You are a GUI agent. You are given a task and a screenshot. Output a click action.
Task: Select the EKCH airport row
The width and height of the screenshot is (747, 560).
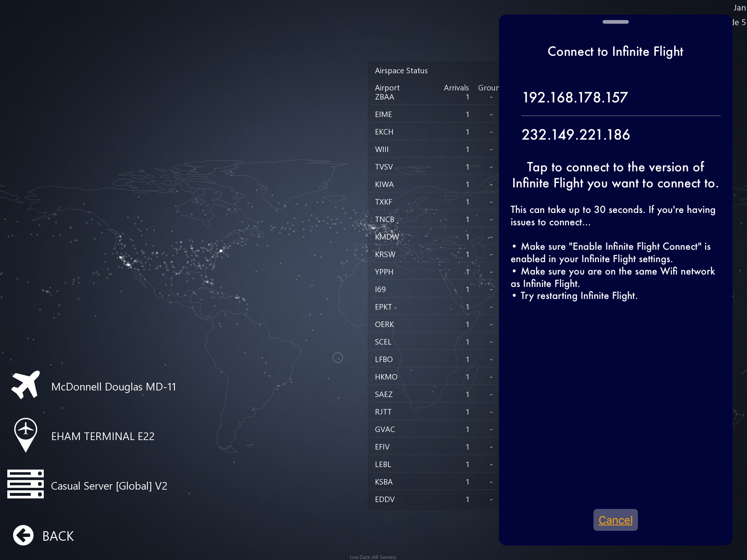[384, 132]
